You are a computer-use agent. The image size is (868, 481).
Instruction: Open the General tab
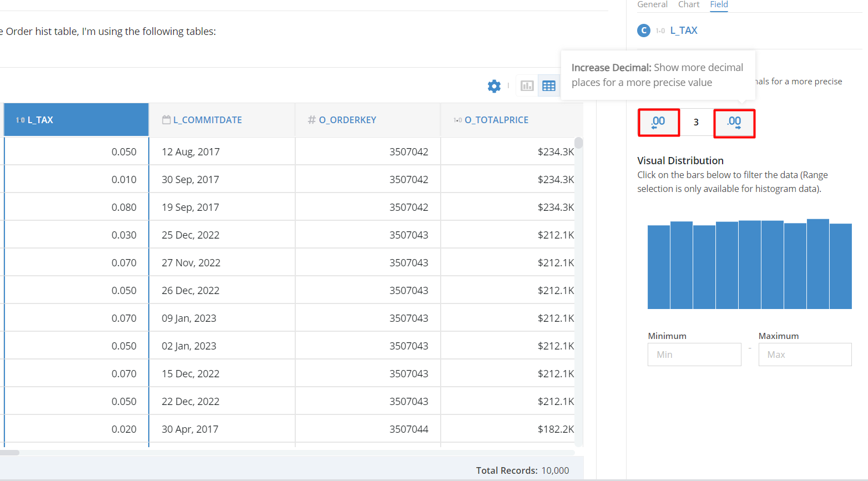coord(652,4)
